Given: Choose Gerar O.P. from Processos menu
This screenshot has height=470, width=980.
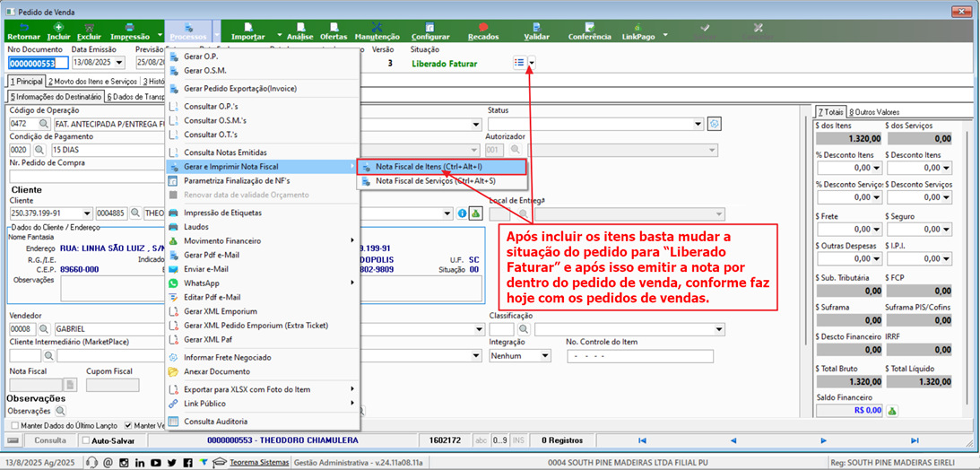Looking at the screenshot, I should (263, 57).
